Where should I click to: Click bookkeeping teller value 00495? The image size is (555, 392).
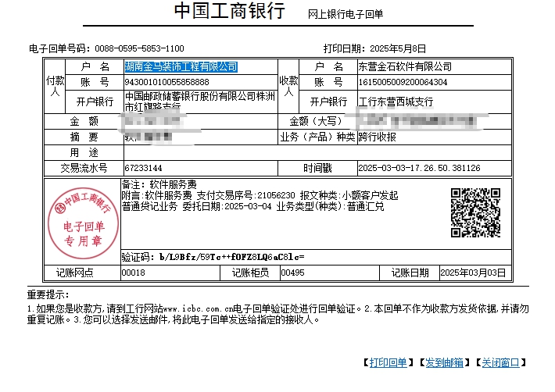pyautogui.click(x=292, y=273)
